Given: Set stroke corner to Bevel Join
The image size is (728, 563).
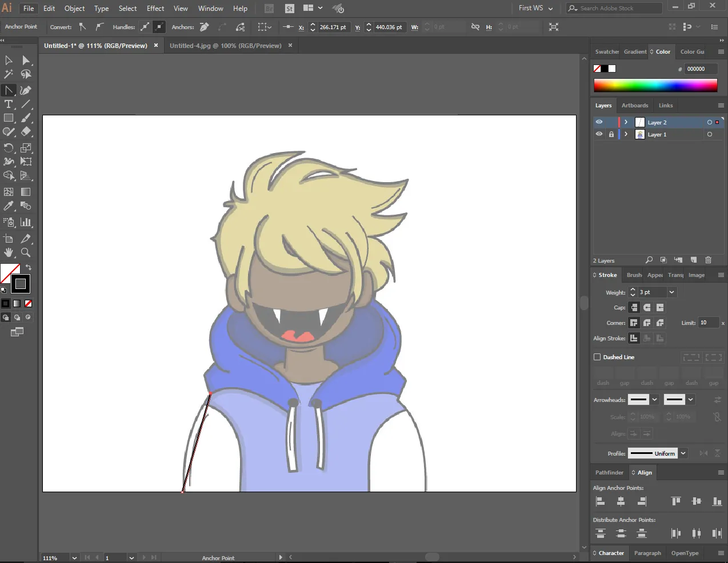Looking at the screenshot, I should tap(660, 323).
